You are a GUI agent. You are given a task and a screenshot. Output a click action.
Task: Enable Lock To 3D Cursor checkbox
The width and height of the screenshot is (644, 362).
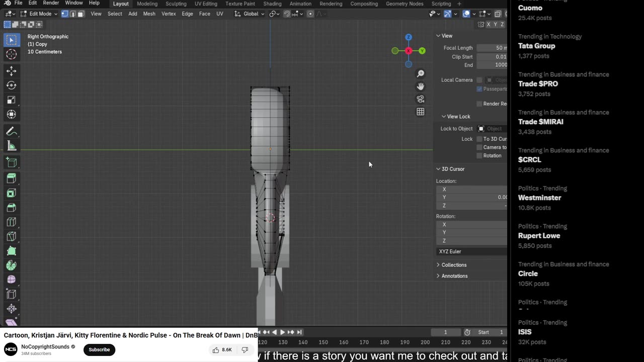(x=479, y=139)
